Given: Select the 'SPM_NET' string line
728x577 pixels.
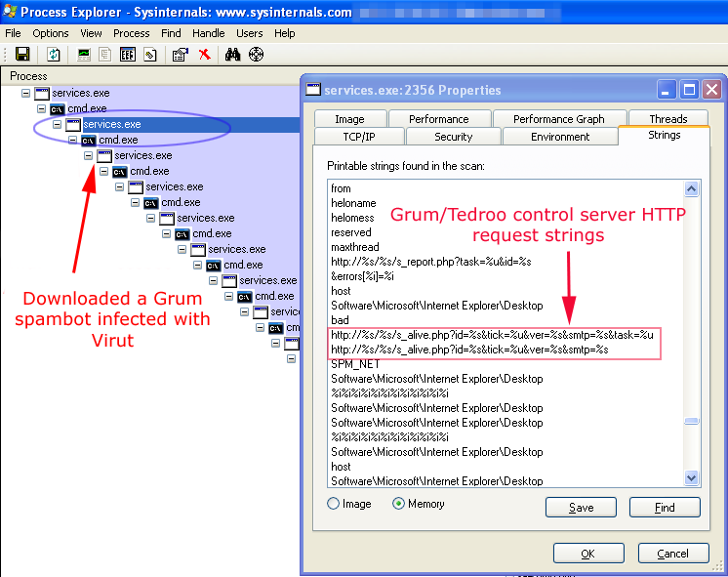Looking at the screenshot, I should [355, 364].
